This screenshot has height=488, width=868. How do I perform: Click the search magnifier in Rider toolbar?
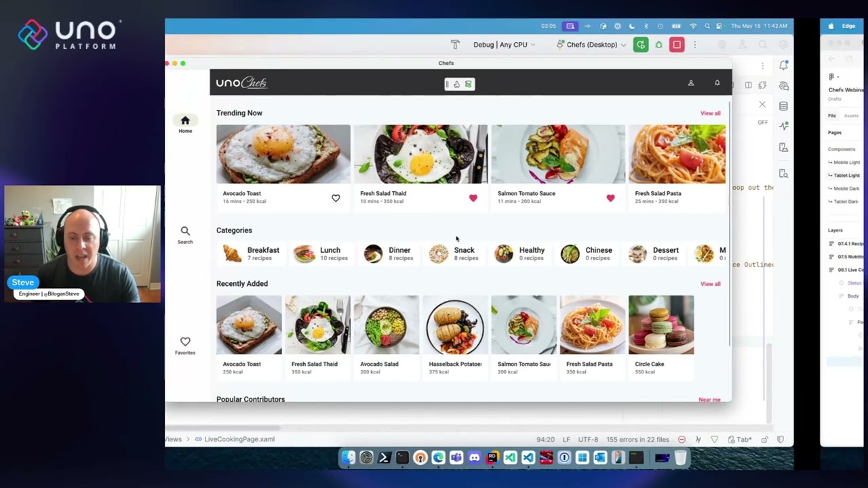click(x=763, y=45)
